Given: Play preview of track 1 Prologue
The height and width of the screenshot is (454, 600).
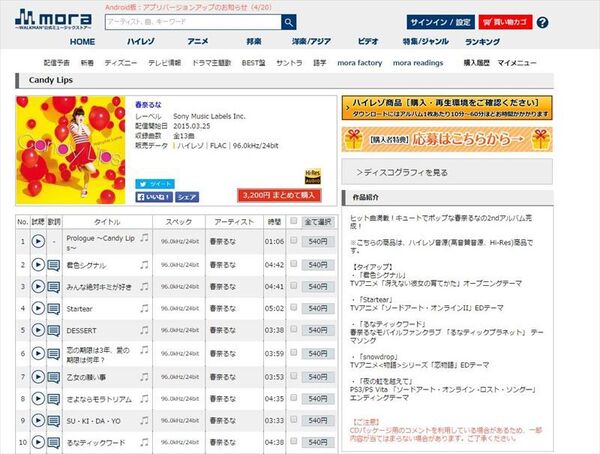Looking at the screenshot, I should click(x=38, y=241).
